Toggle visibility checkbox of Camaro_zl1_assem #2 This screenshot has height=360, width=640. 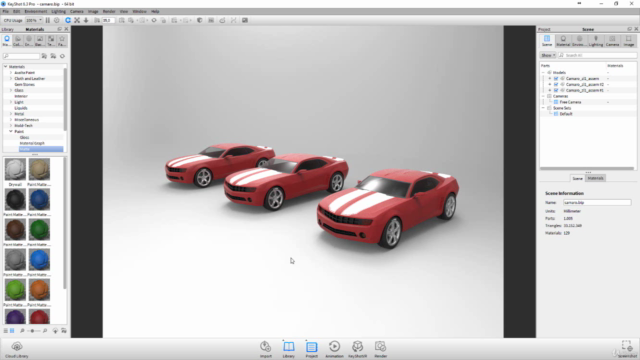tap(556, 84)
